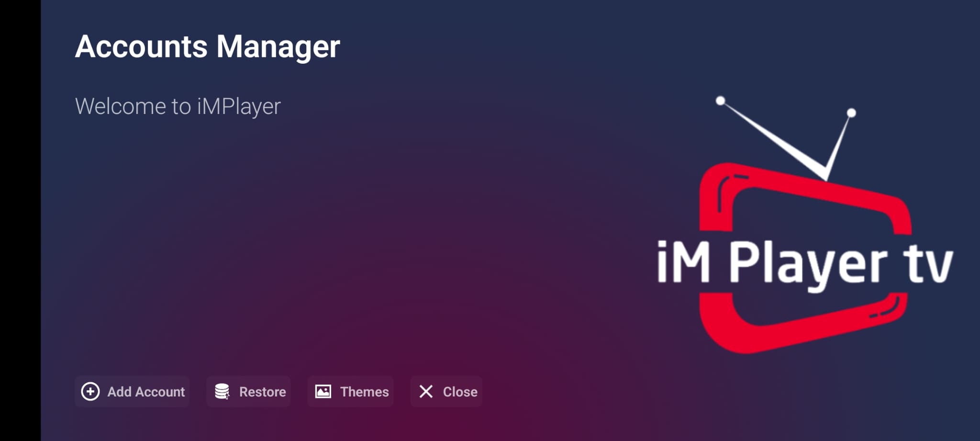Click the database stack Restore icon
The height and width of the screenshot is (441, 980).
222,391
